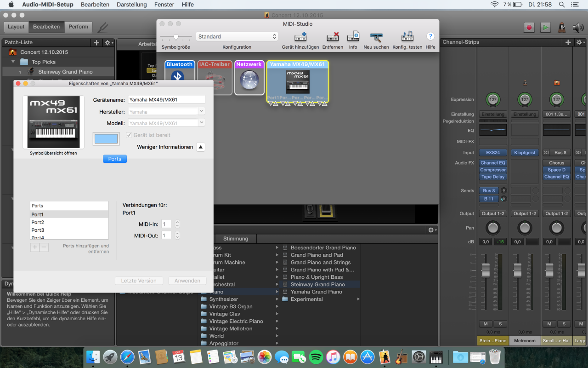Switch to Layout mode
This screenshot has height=368, width=588.
point(16,27)
